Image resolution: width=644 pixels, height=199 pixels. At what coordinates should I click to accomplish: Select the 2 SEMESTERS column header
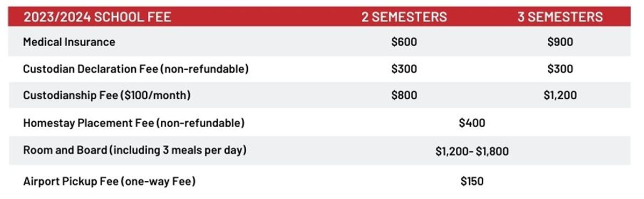pyautogui.click(x=404, y=17)
